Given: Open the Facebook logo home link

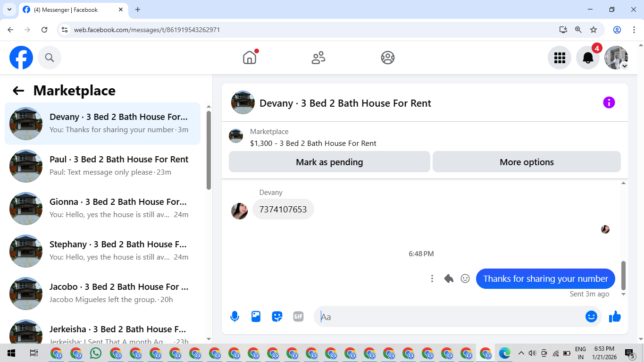Looking at the screenshot, I should point(21,58).
